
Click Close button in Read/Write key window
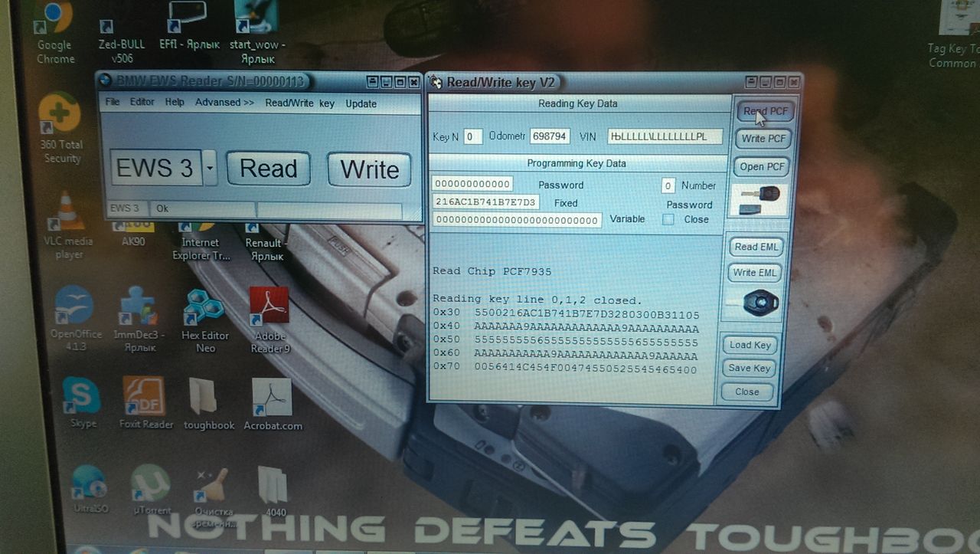746,392
